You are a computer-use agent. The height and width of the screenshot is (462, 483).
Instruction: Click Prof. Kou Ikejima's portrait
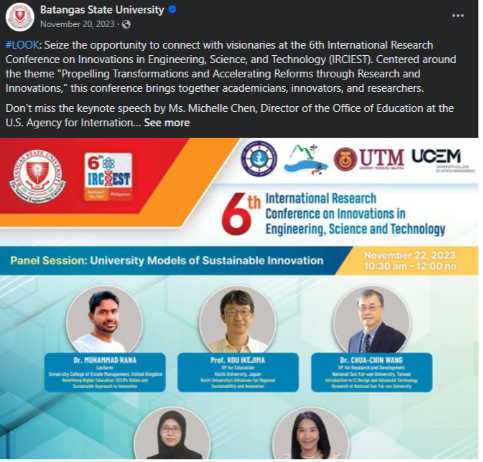click(238, 320)
